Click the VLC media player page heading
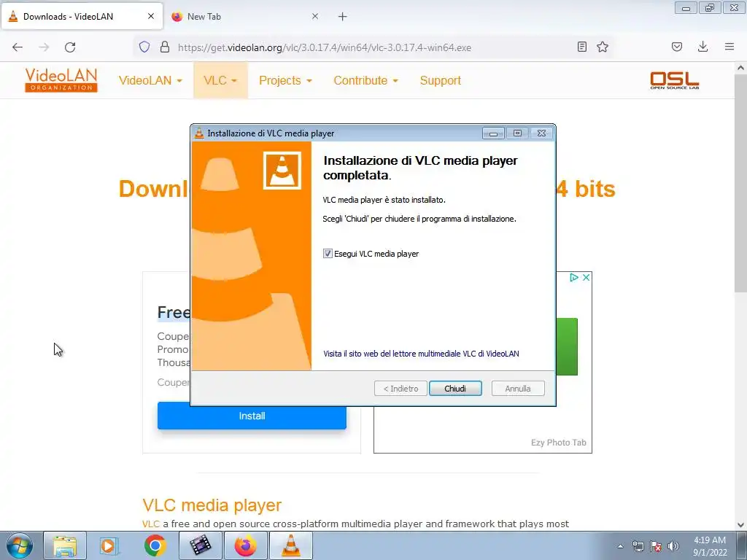 [212, 505]
